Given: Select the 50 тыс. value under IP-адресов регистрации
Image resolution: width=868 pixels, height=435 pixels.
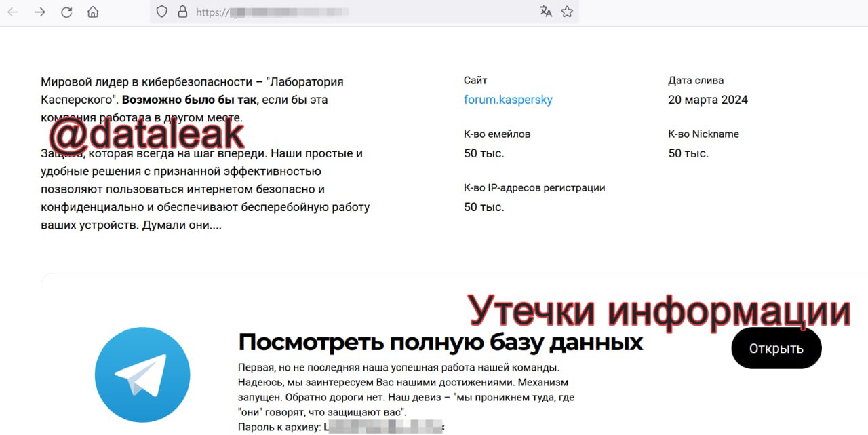Looking at the screenshot, I should point(484,207).
